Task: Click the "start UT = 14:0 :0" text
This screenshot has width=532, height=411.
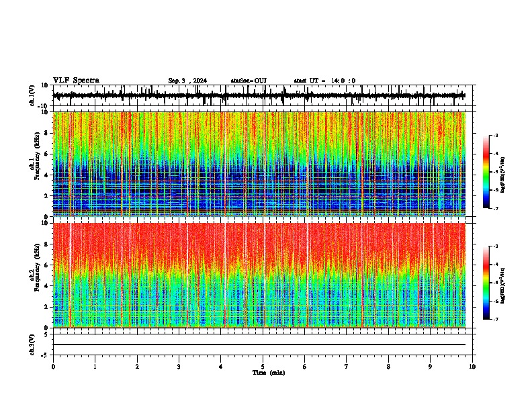Action: coord(324,81)
